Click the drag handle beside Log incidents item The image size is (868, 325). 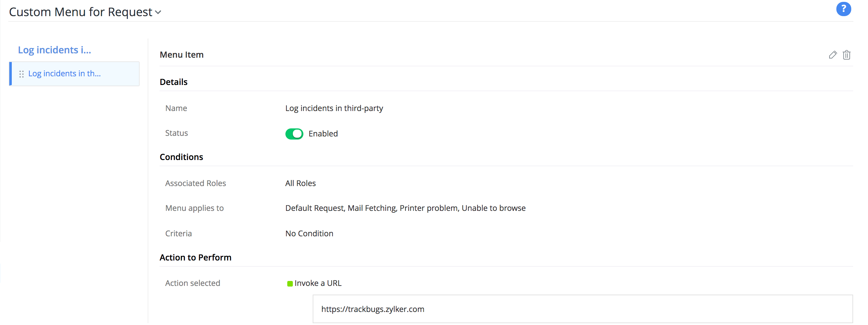tap(22, 74)
